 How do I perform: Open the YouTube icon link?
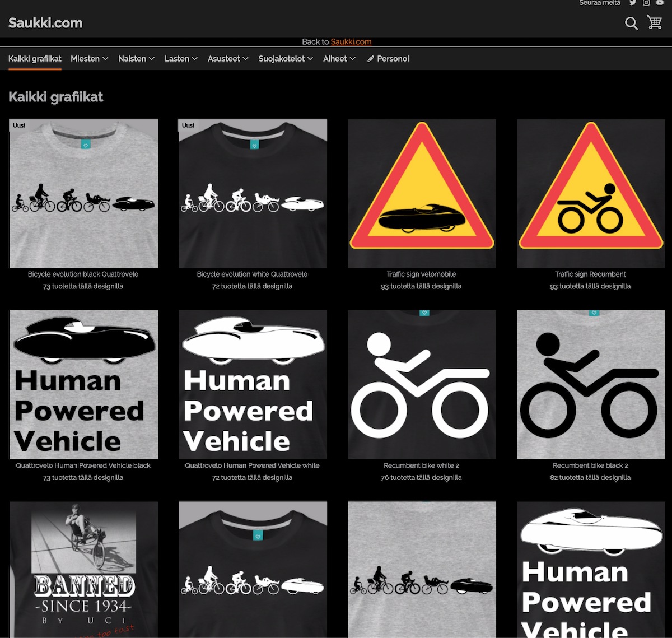[x=660, y=3]
